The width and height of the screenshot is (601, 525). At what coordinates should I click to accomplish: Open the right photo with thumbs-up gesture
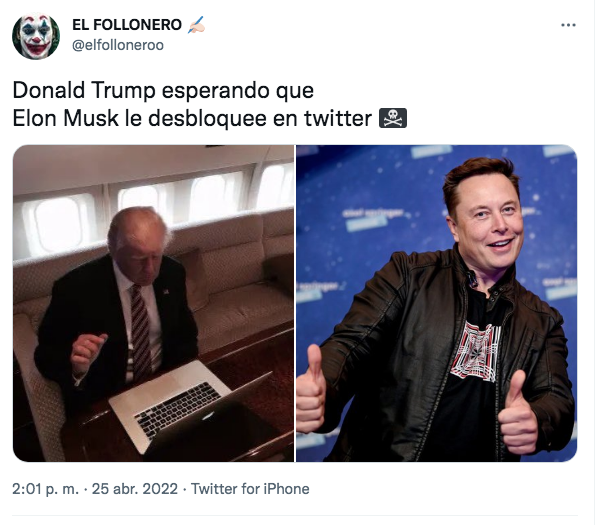click(x=436, y=303)
